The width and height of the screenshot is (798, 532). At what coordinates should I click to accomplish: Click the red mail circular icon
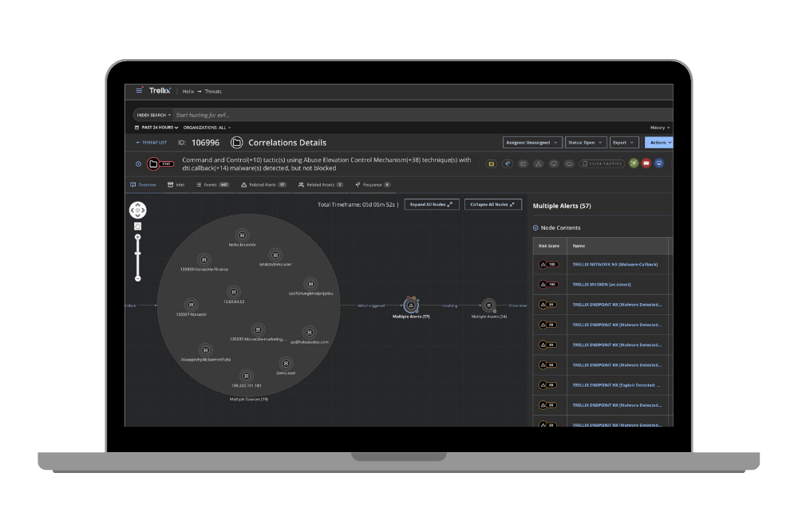(646, 164)
